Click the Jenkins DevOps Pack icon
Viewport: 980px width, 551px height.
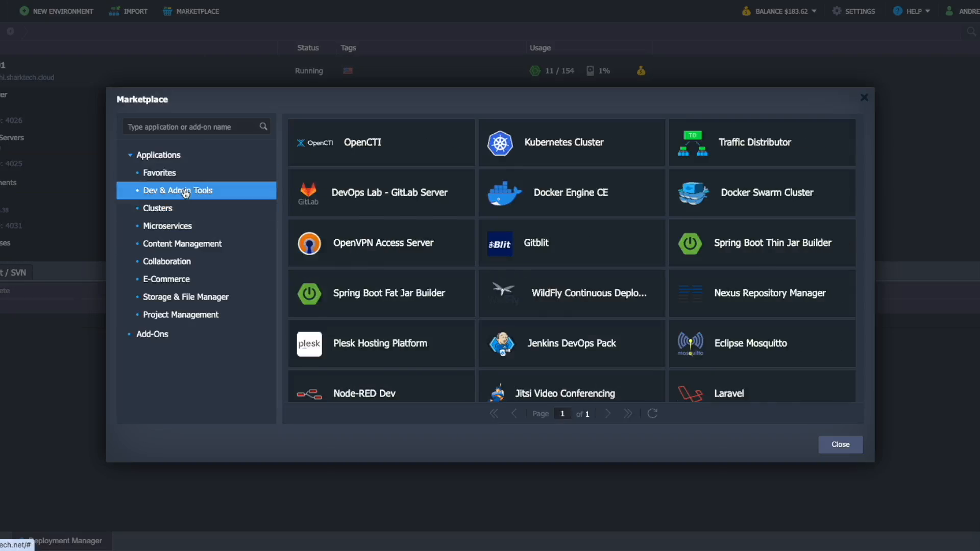(502, 344)
